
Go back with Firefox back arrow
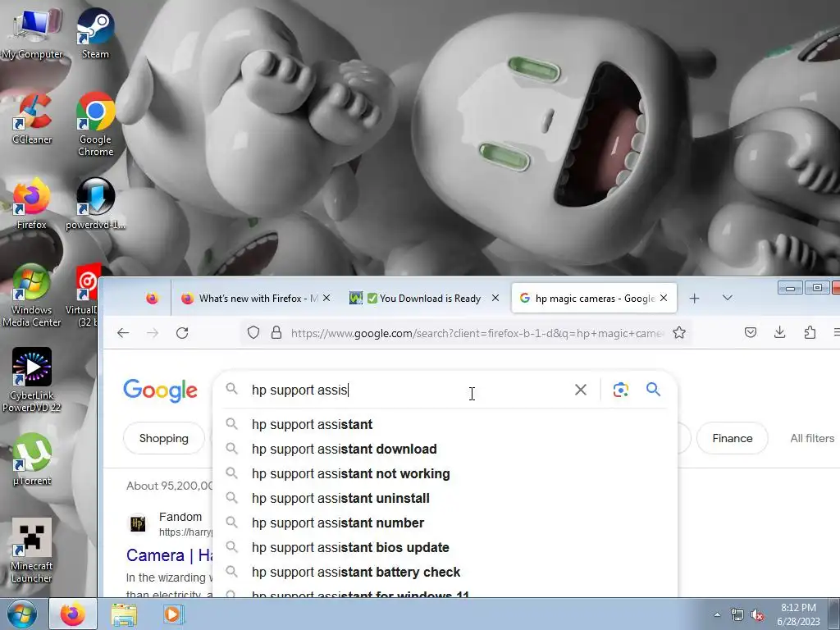[123, 333]
